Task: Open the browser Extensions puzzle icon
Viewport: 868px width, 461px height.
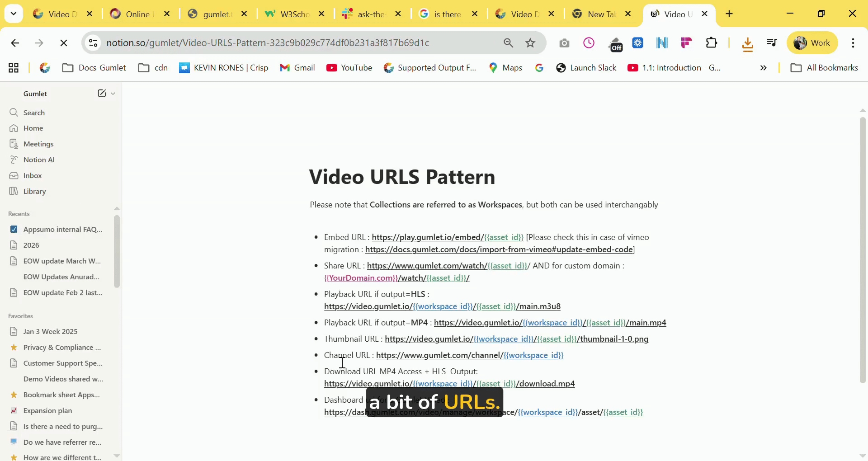Action: (711, 43)
